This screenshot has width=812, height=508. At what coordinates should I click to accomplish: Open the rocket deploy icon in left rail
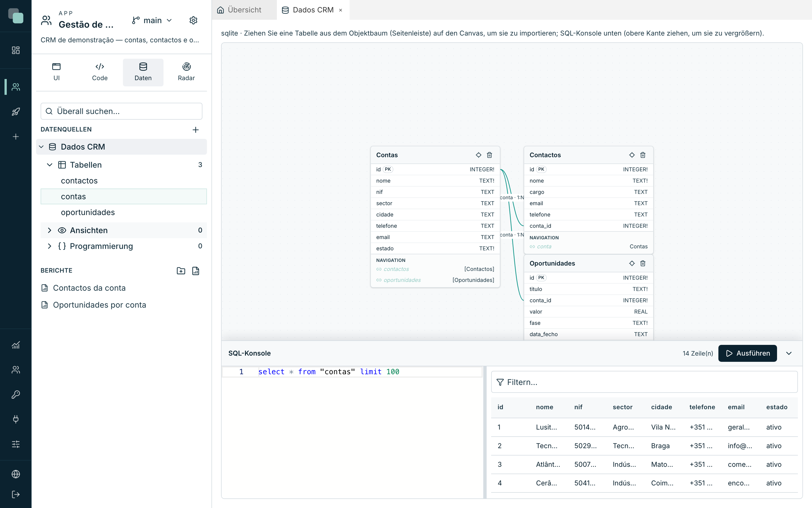(16, 112)
